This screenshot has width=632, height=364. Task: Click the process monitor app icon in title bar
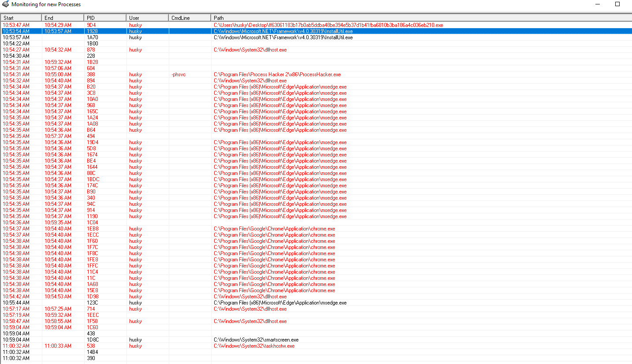(5, 4)
